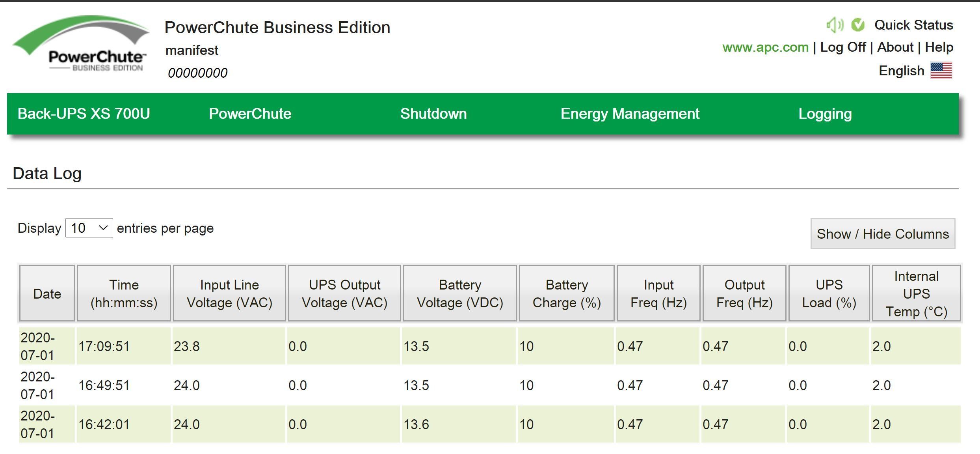Click the US flag language icon

[941, 71]
